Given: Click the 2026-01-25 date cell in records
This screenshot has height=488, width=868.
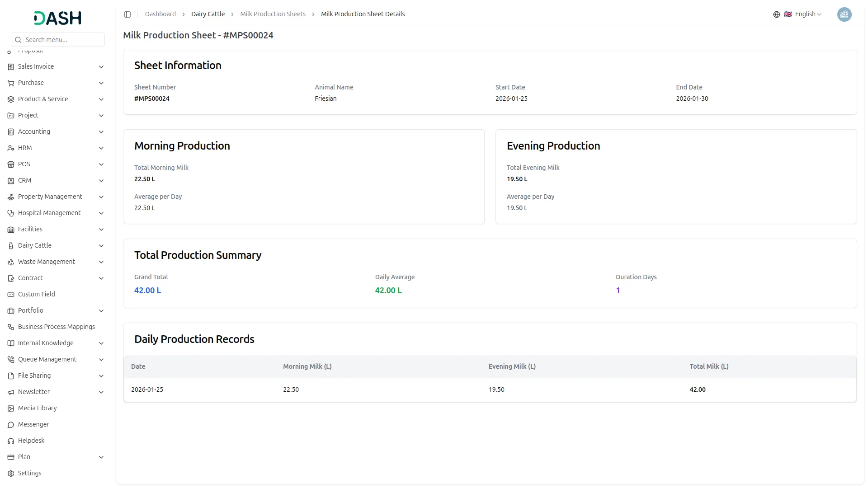Looking at the screenshot, I should 147,389.
